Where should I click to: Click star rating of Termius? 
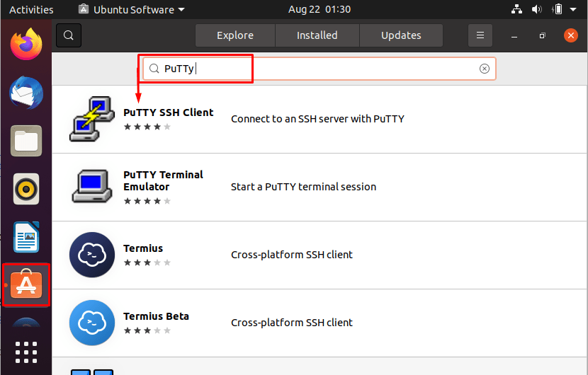[147, 262]
